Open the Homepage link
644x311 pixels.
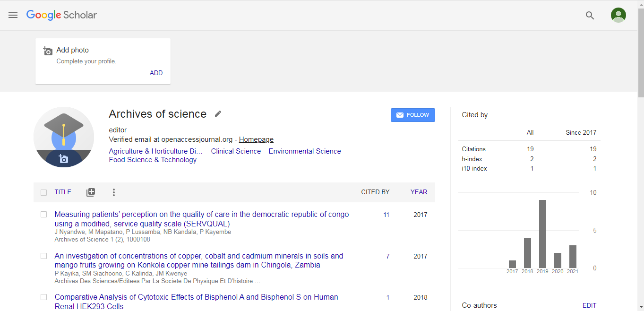pos(256,139)
